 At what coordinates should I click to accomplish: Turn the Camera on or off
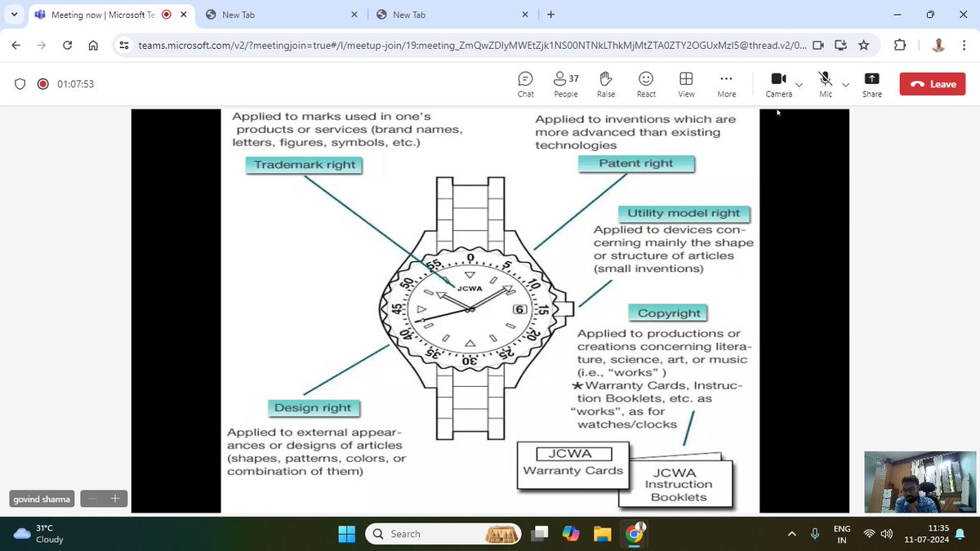778,84
